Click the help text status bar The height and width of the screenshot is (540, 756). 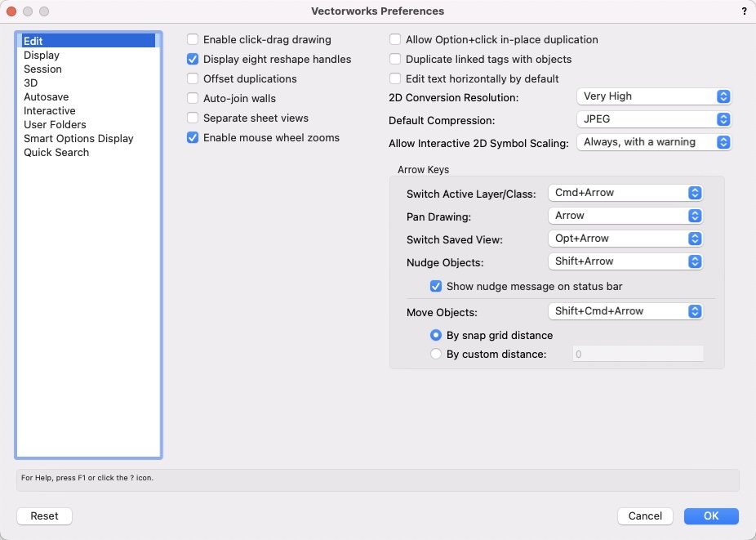pos(377,480)
